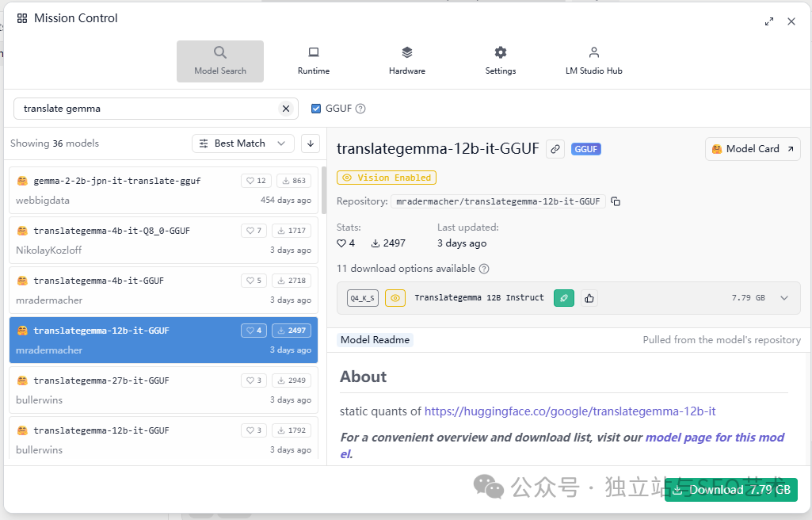Click downloads badge 1792 on bullerwins 12b row
This screenshot has width=812, height=520.
coord(292,430)
